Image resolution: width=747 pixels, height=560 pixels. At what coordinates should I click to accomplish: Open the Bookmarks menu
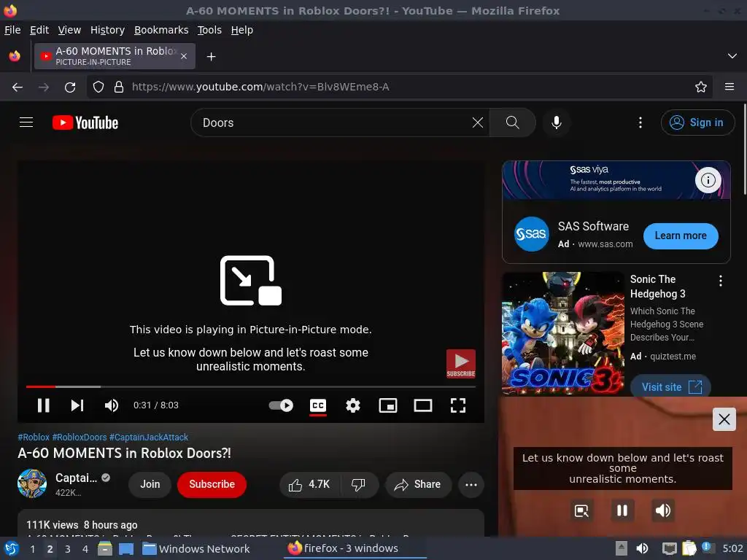coord(161,30)
